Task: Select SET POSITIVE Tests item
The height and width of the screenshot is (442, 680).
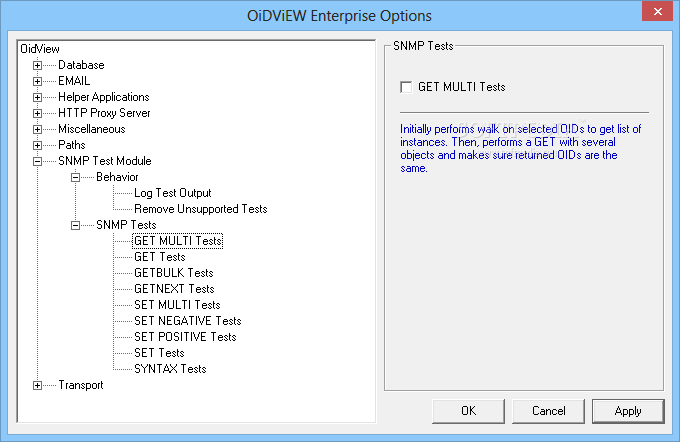Action: click(185, 337)
